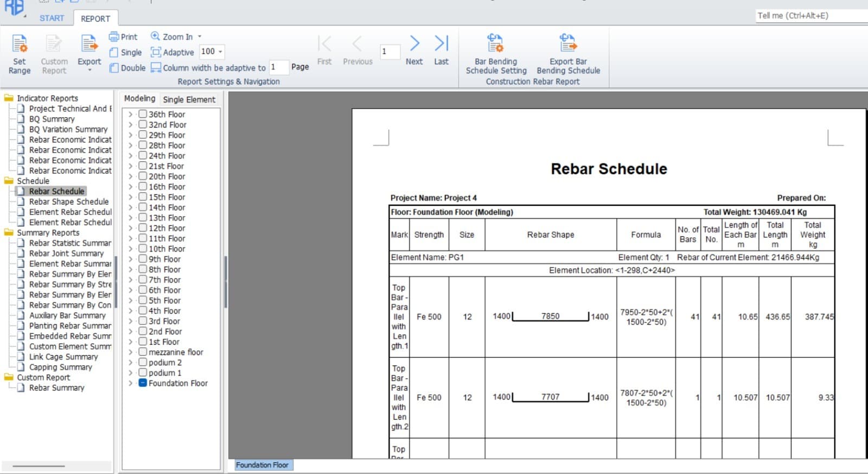Open the Zoom In dropdown arrow

pyautogui.click(x=200, y=36)
